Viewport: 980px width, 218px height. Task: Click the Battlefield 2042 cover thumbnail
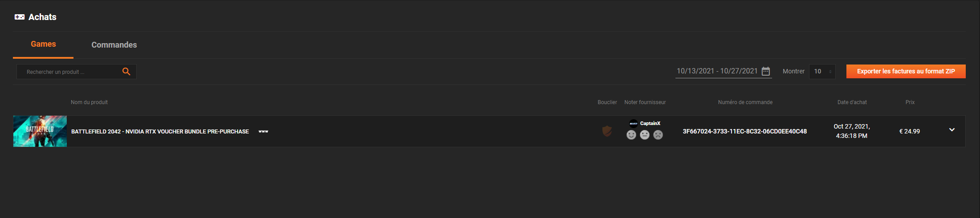[x=40, y=131]
